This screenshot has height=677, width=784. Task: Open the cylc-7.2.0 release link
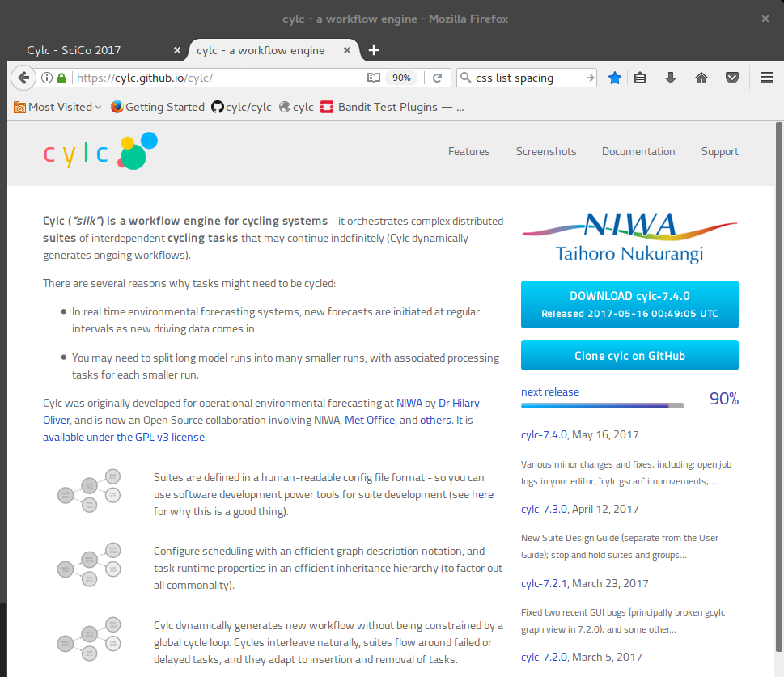coord(544,657)
